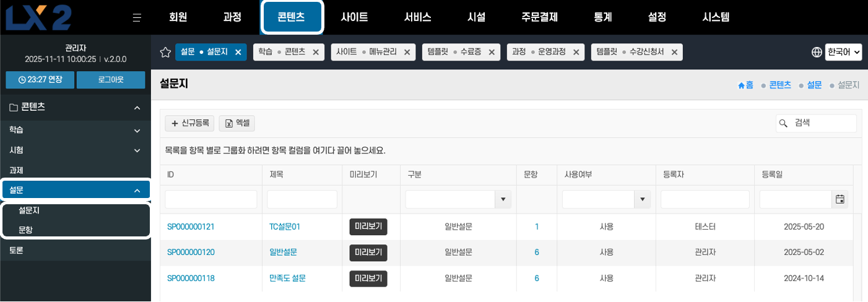
Task: Open the 사이트 top menu
Action: point(354,17)
